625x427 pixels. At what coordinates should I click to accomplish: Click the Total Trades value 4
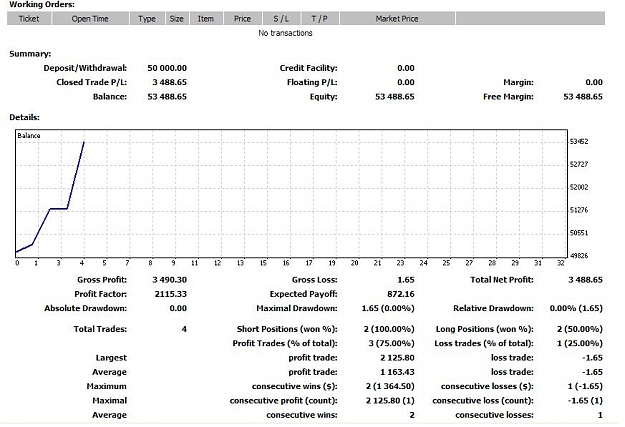click(184, 329)
